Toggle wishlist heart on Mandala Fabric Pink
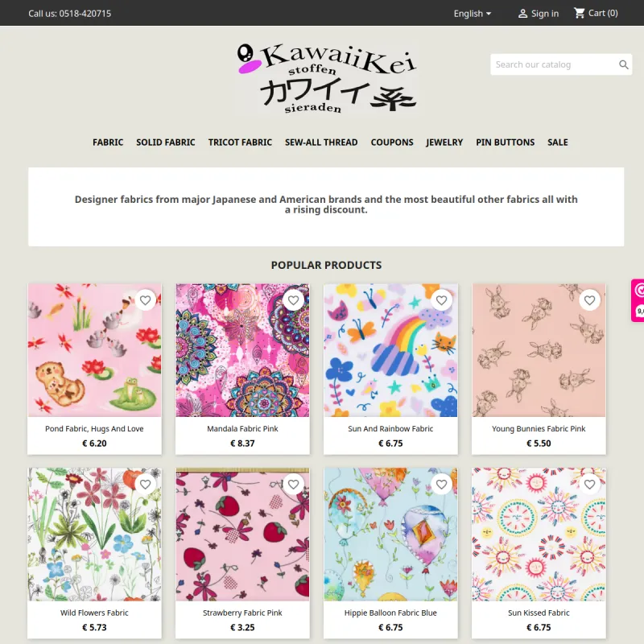The width and height of the screenshot is (644, 644). pyautogui.click(x=293, y=300)
